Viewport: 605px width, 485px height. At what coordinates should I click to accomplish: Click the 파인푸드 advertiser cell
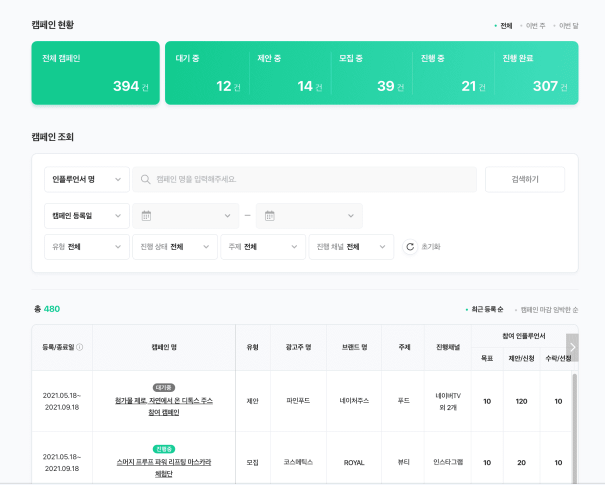click(298, 401)
